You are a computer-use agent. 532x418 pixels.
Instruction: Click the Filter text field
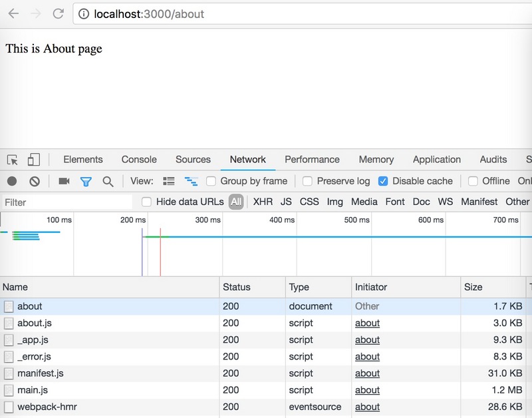67,202
